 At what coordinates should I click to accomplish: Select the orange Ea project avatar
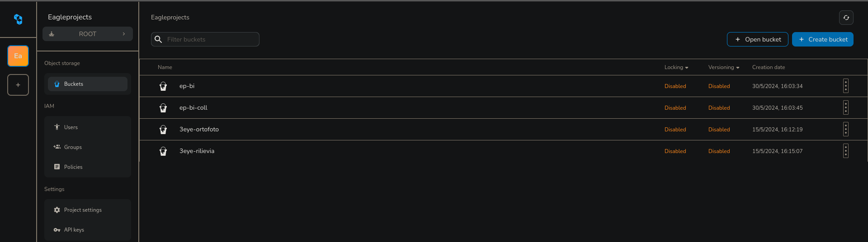pyautogui.click(x=18, y=56)
